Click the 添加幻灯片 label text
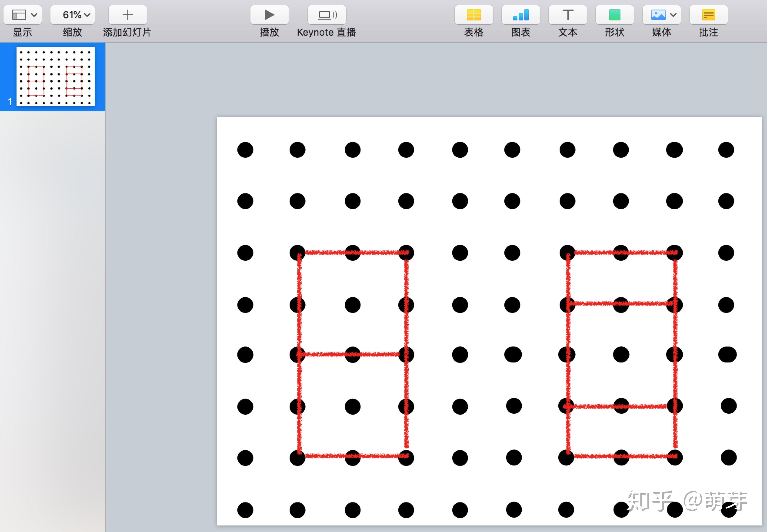This screenshot has width=767, height=532. click(127, 32)
